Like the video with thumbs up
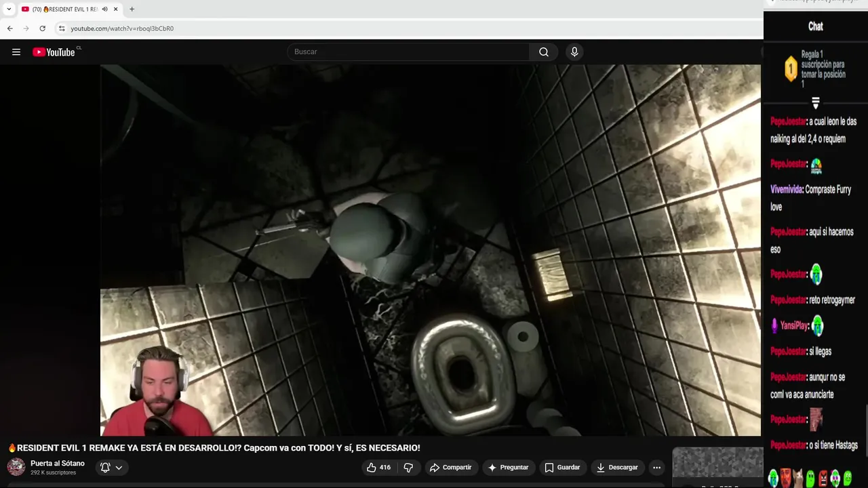The image size is (868, 488). coord(378,467)
